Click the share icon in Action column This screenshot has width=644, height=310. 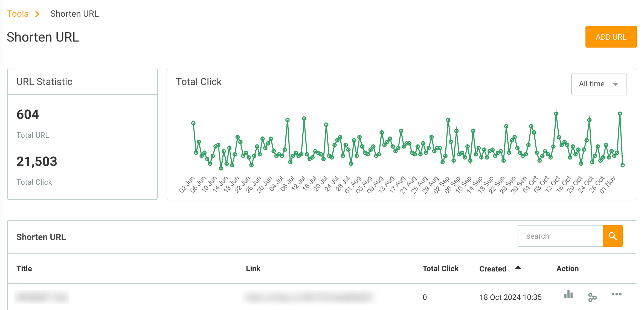pos(592,297)
